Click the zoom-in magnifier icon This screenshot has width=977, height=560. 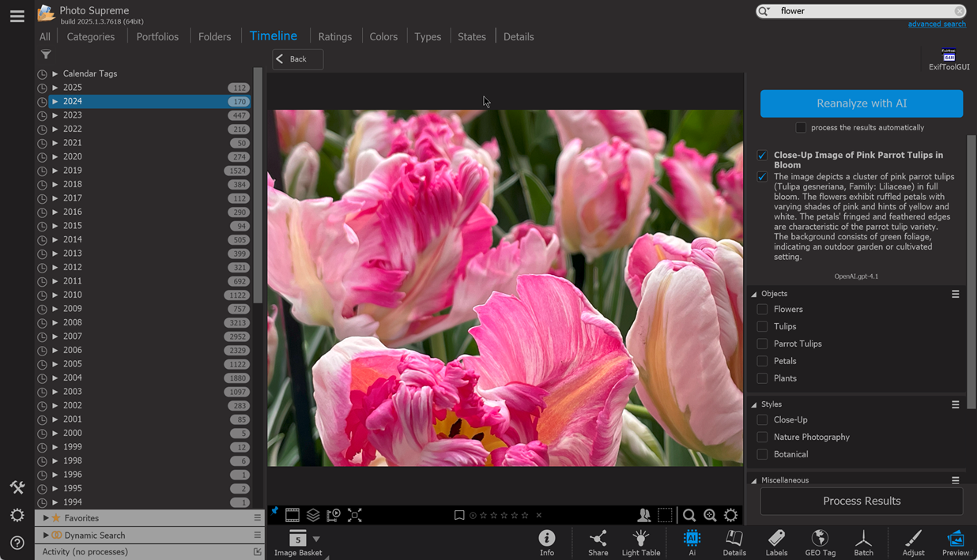(x=710, y=515)
